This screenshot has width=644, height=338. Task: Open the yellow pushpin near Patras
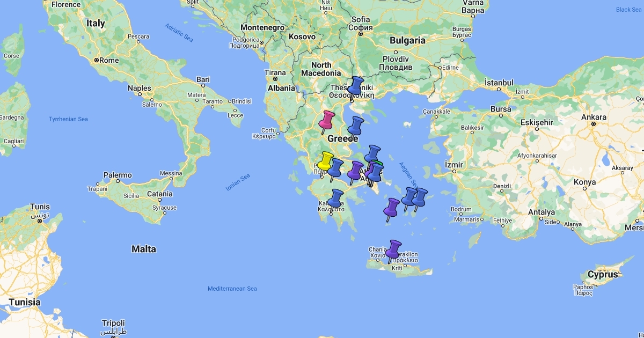(x=326, y=161)
